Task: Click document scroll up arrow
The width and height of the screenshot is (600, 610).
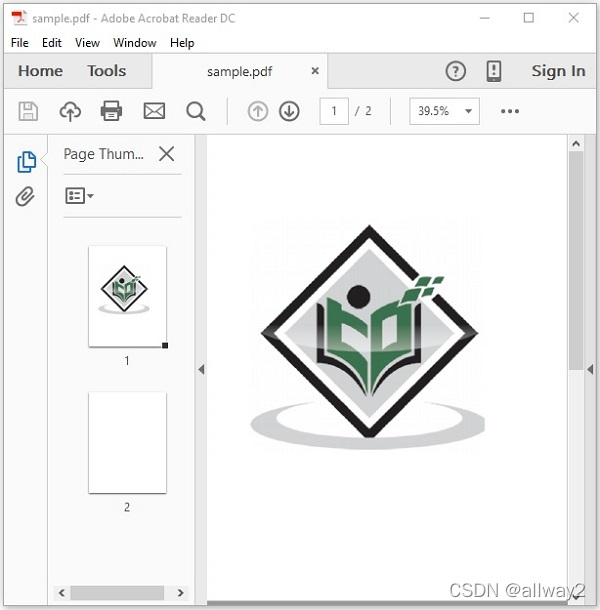Action: click(x=576, y=144)
